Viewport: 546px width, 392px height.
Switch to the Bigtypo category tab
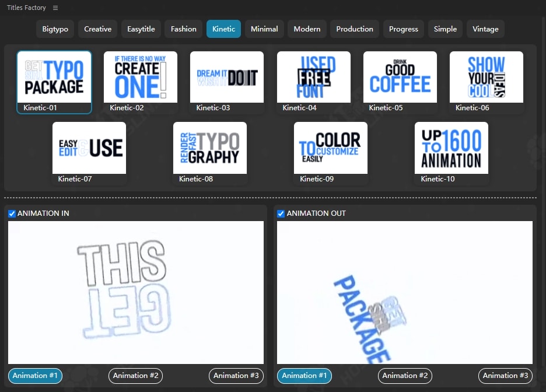click(x=55, y=29)
